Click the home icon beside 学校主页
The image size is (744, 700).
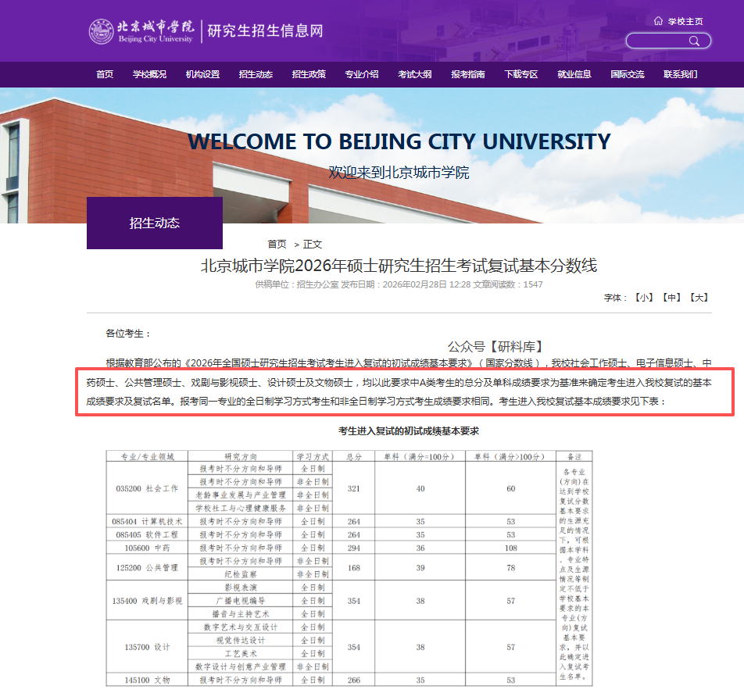tap(658, 21)
